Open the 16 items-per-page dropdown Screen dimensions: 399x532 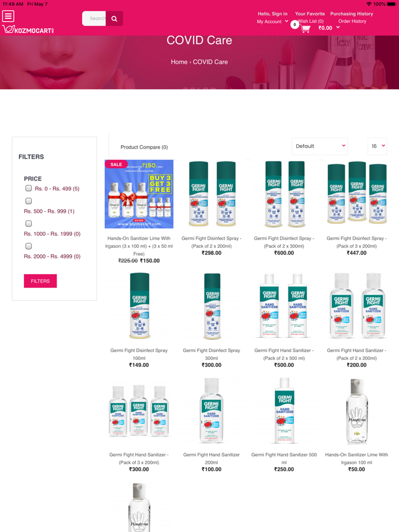377,146
